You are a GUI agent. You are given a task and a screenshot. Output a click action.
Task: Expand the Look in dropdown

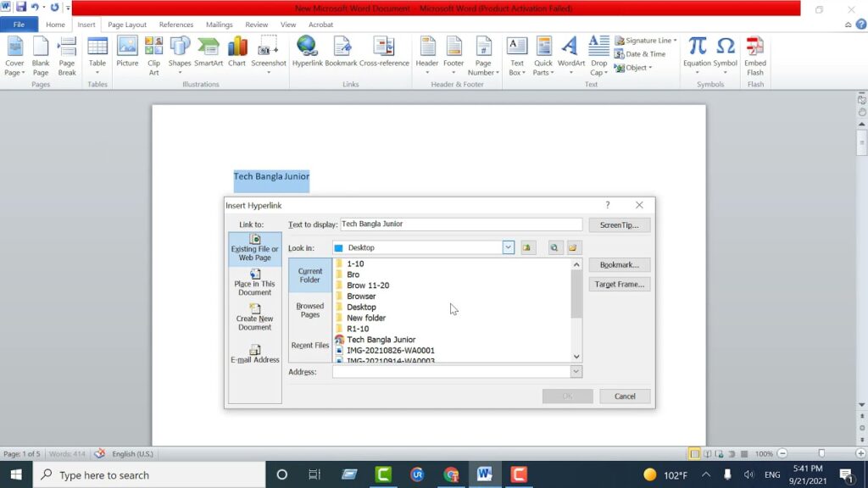pos(509,248)
